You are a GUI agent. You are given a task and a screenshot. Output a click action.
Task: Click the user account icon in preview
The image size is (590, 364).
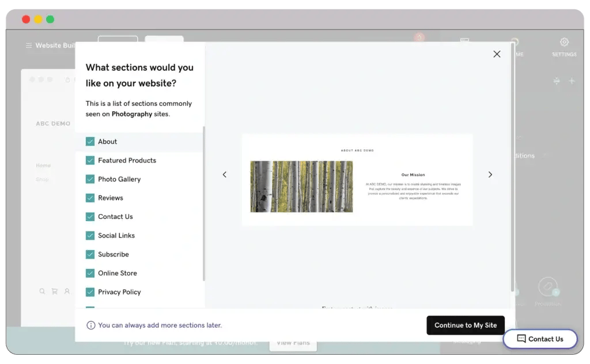click(67, 291)
